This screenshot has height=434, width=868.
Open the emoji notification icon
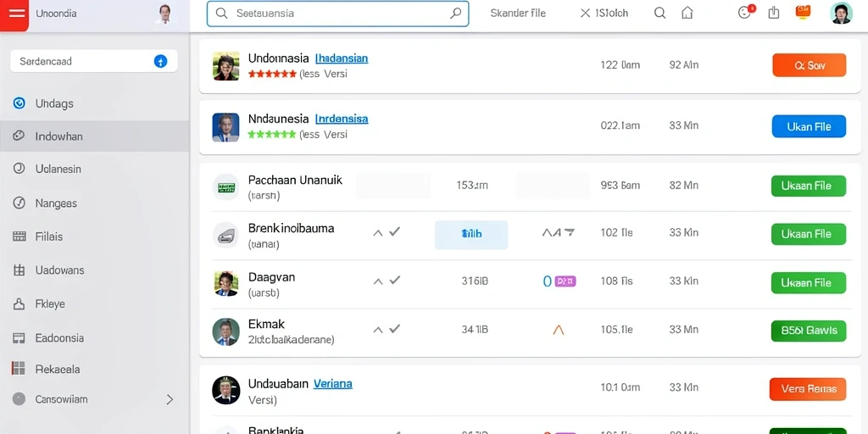pos(745,13)
